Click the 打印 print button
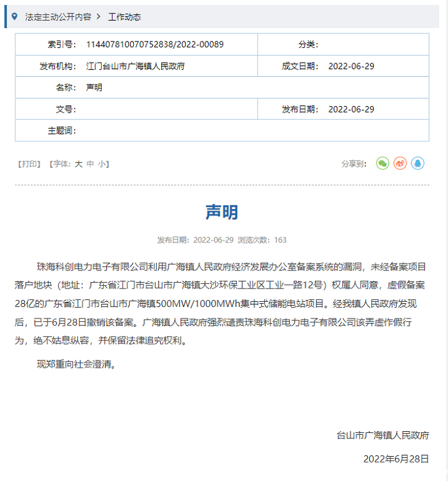This screenshot has height=481, width=448. tap(29, 164)
